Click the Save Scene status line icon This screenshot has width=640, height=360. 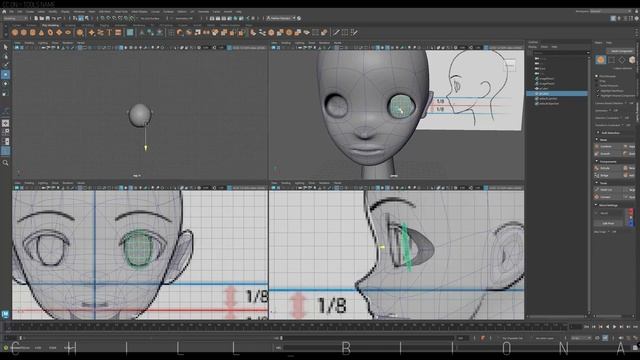48,18
